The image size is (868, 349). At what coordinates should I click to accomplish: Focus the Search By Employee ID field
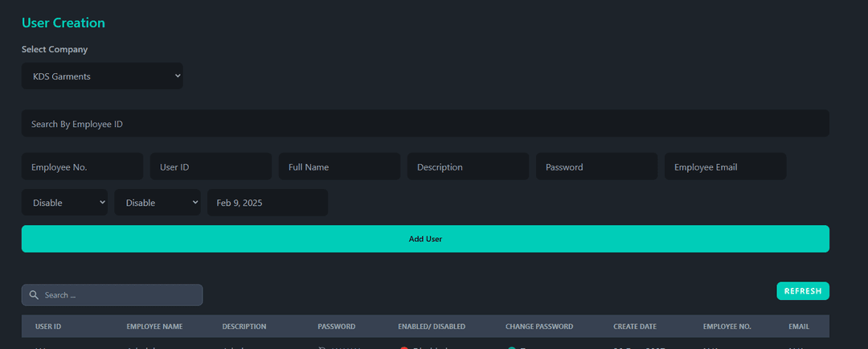tap(424, 124)
